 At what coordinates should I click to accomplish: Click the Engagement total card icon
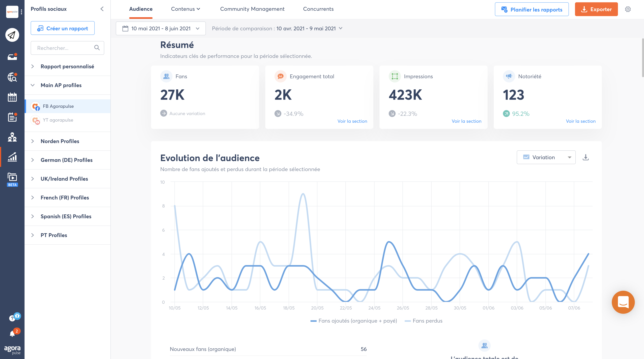click(x=280, y=76)
